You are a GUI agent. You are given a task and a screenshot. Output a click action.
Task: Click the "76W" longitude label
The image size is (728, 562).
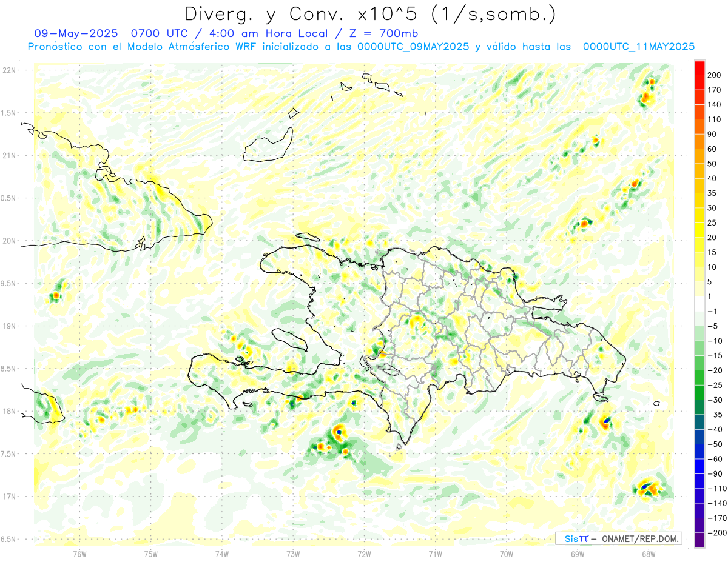[x=79, y=554]
